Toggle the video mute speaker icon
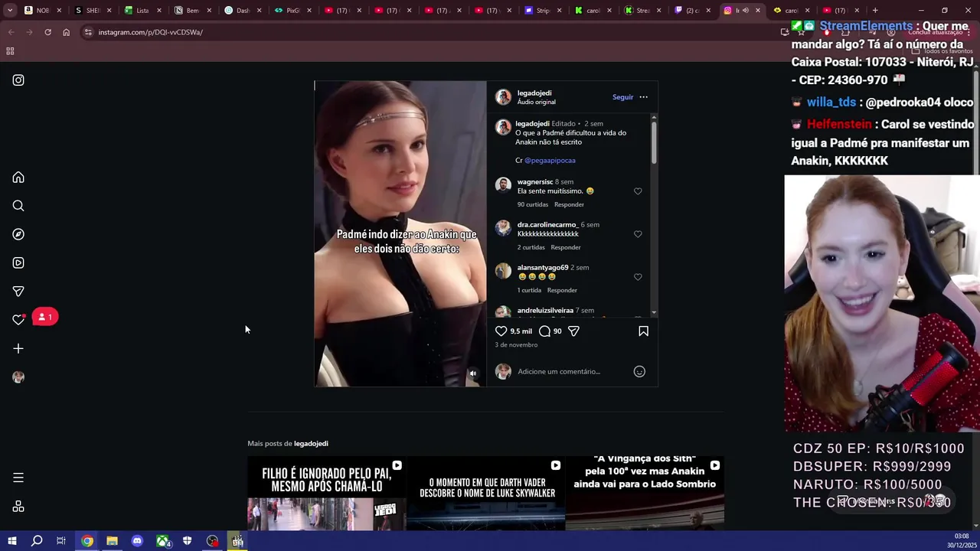Screen dimensions: 980x551 [x=473, y=373]
